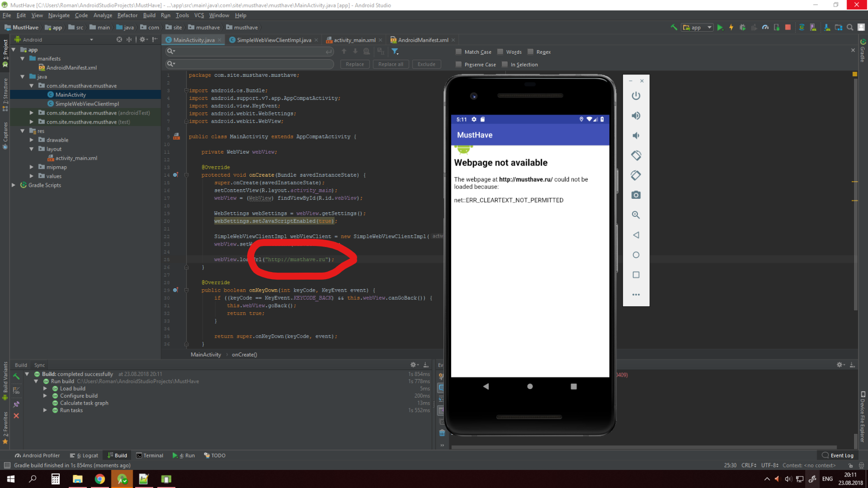The width and height of the screenshot is (868, 488).
Task: Click the Make Project hammer icon
Action: [674, 28]
